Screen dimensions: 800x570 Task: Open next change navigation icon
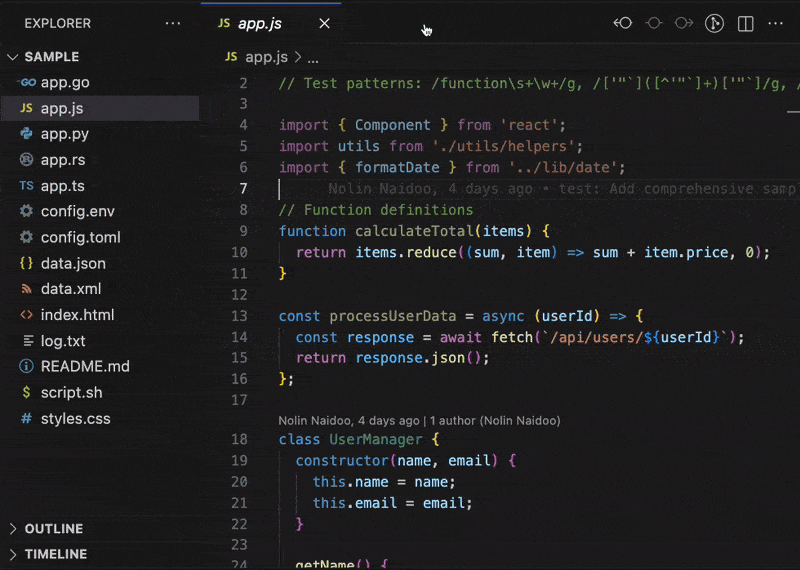[684, 23]
